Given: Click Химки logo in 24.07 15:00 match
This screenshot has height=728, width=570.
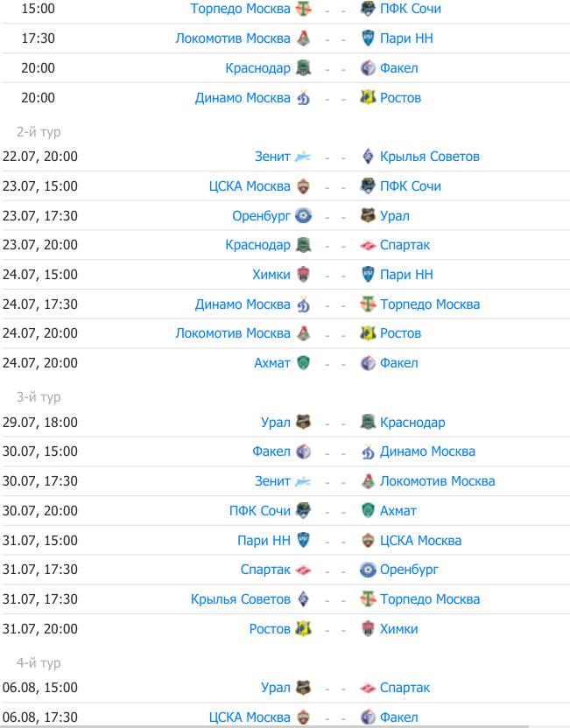Looking at the screenshot, I should [x=303, y=275].
